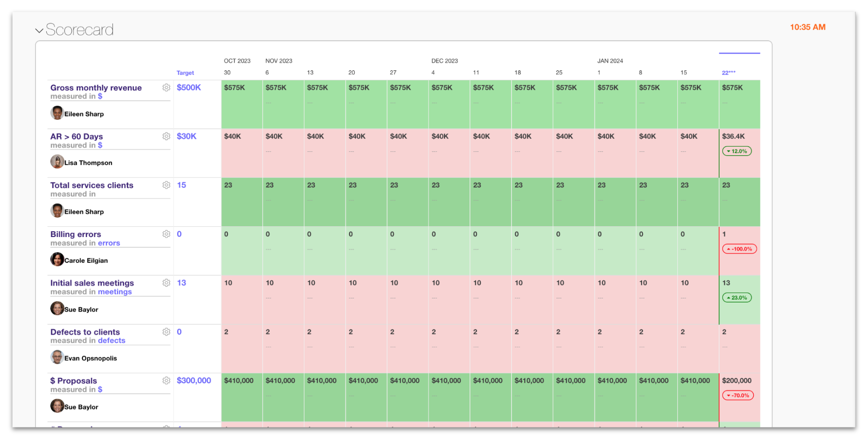
Task: Open the $ Proposals settings gear
Action: 166,380
